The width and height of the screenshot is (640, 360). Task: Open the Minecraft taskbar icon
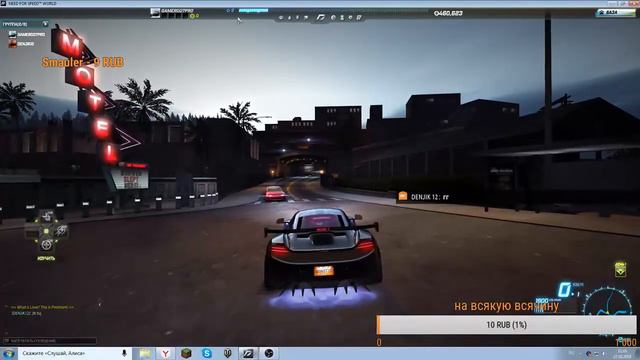[186, 353]
